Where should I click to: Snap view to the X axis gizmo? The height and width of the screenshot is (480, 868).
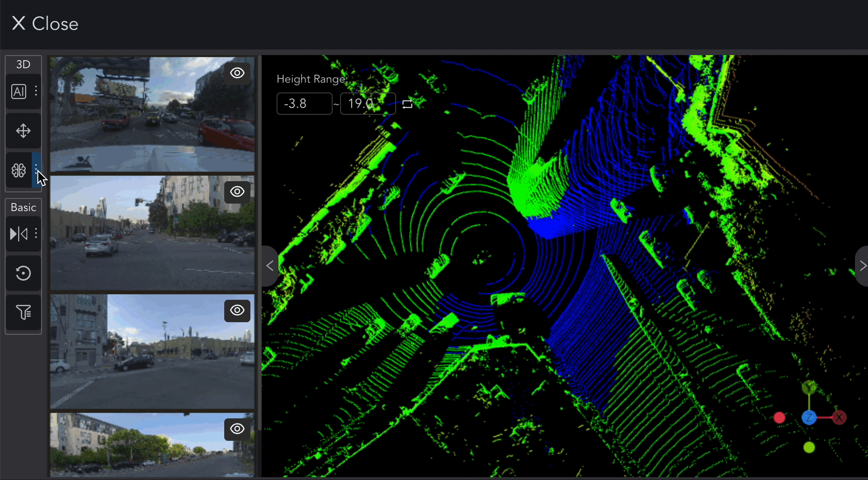click(839, 417)
